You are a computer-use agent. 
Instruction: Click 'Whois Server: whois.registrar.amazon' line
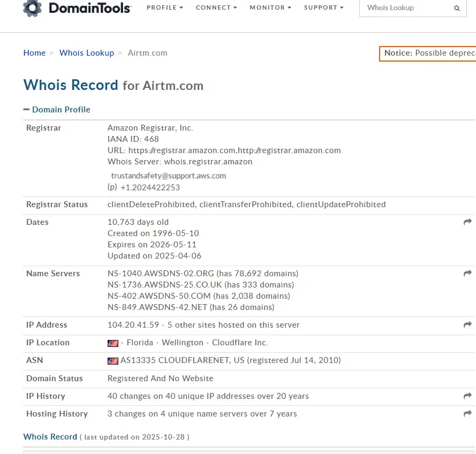(x=180, y=162)
